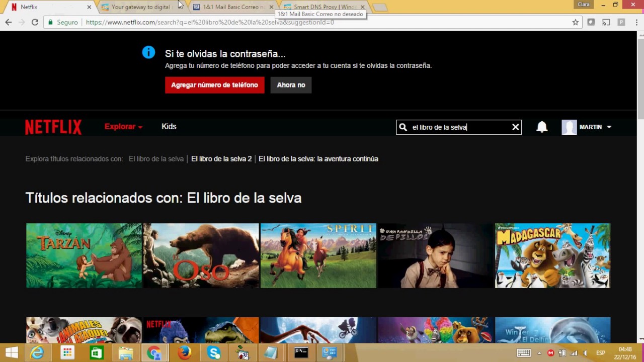Viewport: 644px width, 362px height.
Task: Click the Chrome taskbar icon
Action: [x=154, y=353]
